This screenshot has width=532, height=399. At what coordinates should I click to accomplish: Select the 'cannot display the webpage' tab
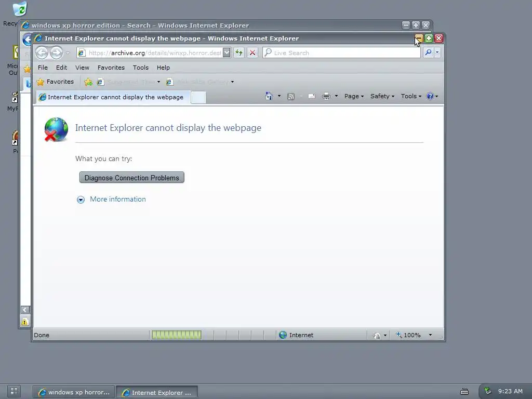coord(113,97)
